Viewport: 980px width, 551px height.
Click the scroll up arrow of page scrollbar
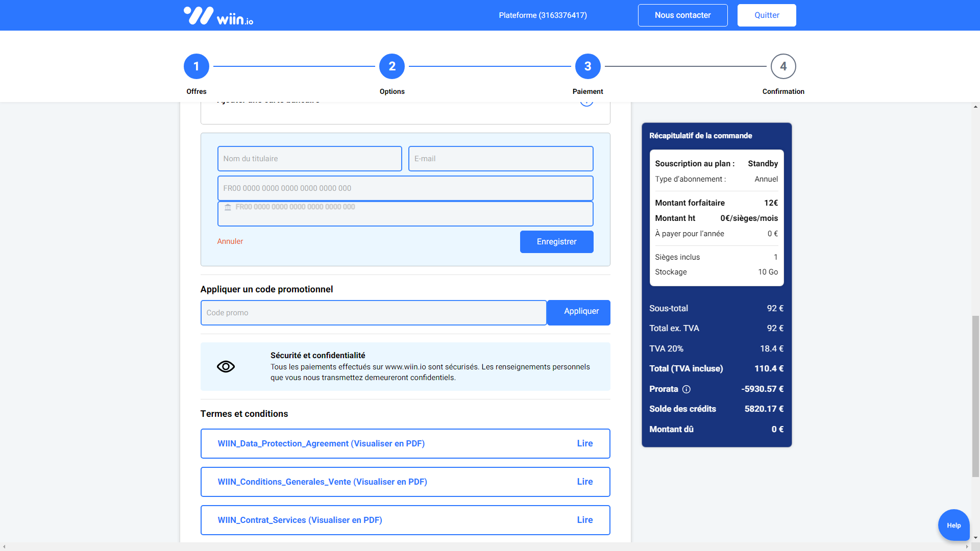[x=975, y=107]
